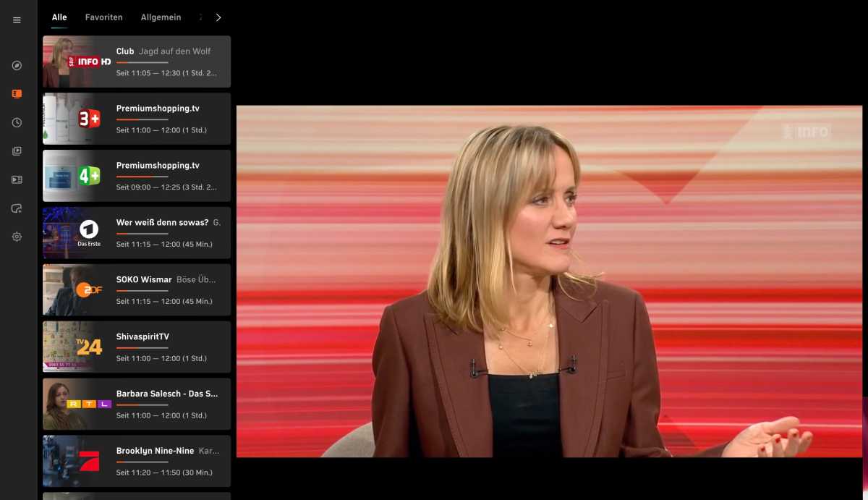Open the clock icon in sidebar

point(17,123)
